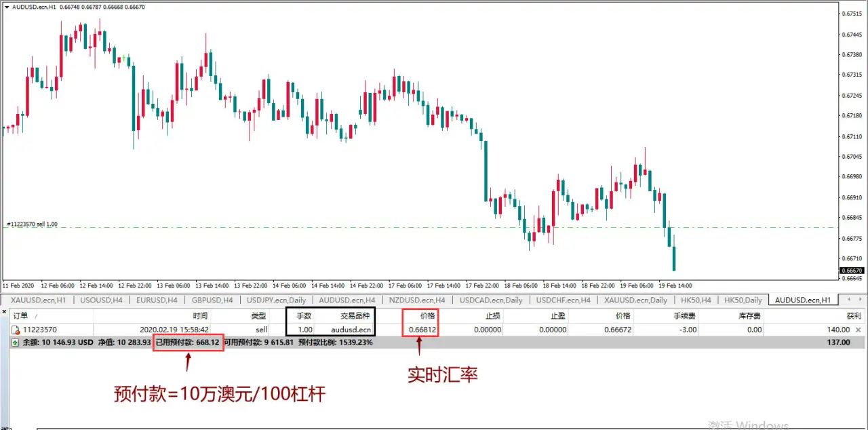Select the AUDUSD.ecn,H4 tab
This screenshot has width=868, height=430.
347,300
